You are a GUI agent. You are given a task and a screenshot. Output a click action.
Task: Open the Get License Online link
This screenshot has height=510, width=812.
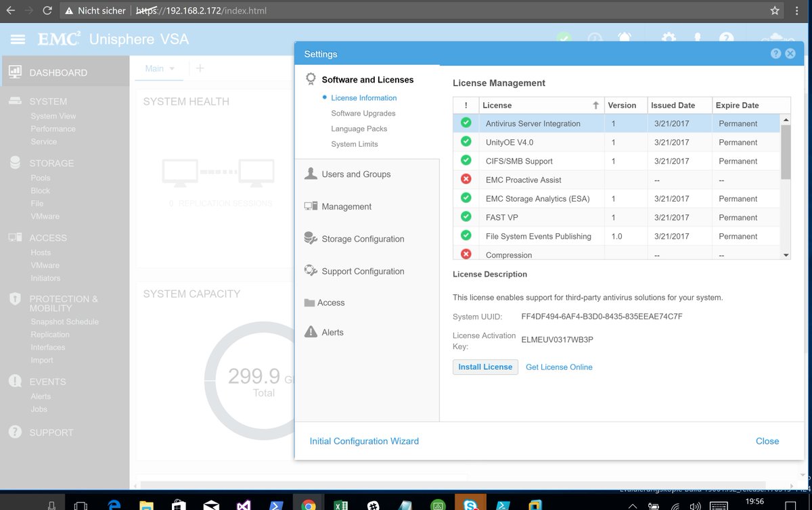pyautogui.click(x=559, y=367)
